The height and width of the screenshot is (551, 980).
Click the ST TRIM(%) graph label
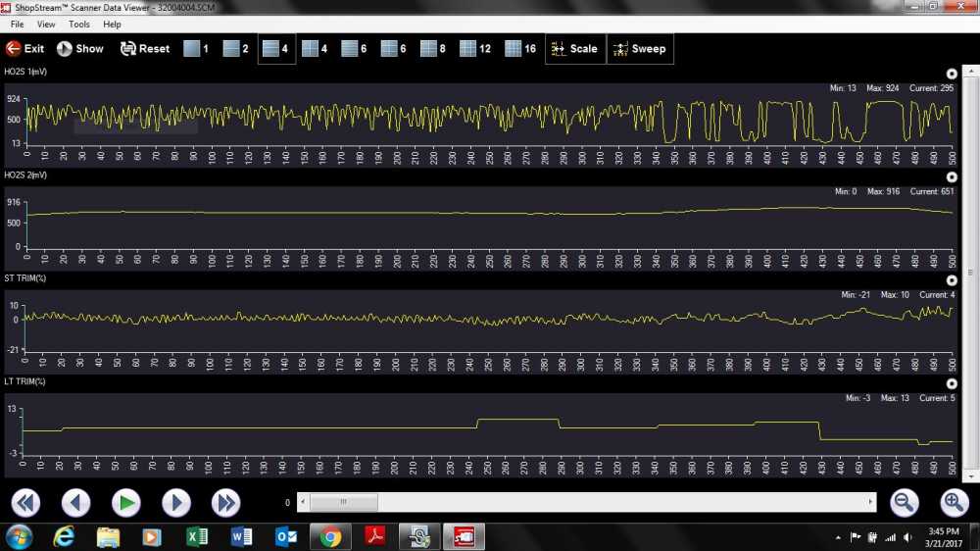tap(25, 278)
